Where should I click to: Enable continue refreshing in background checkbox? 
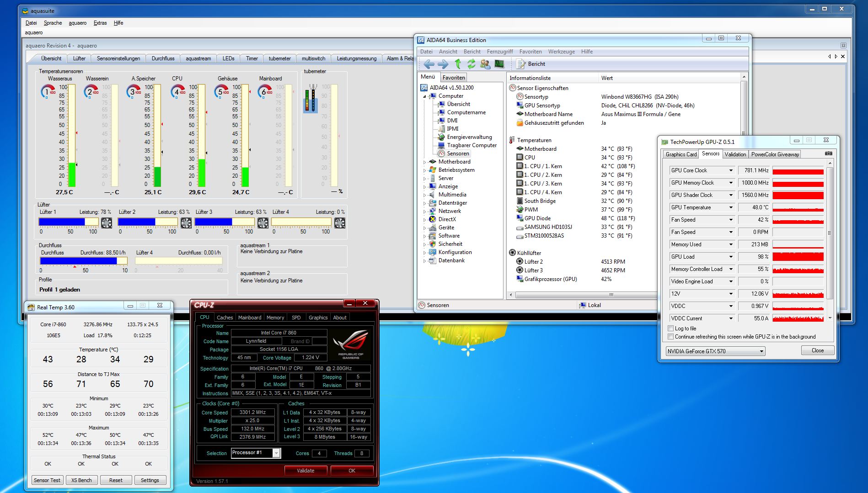click(x=671, y=337)
